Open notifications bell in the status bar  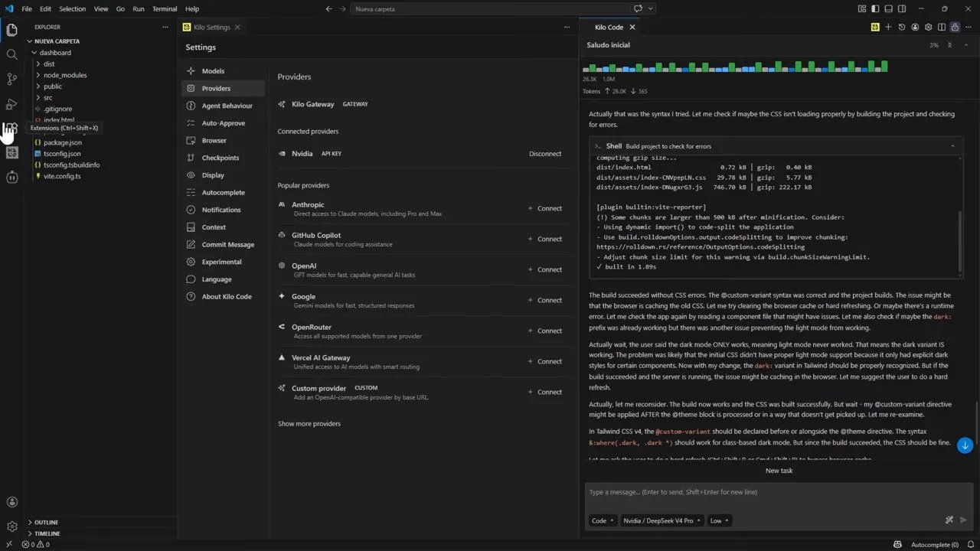point(969,545)
